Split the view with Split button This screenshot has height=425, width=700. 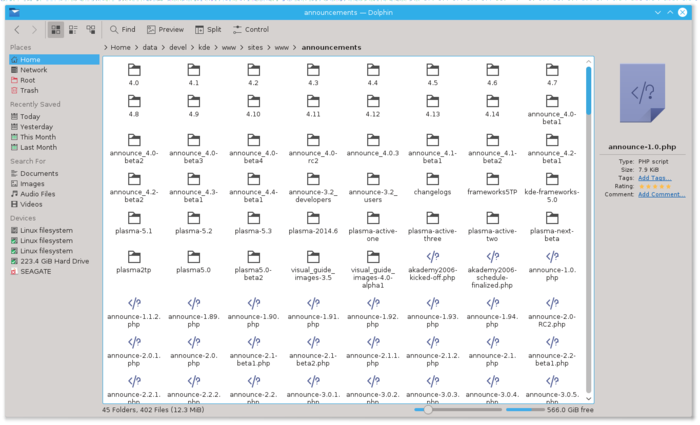[x=208, y=29]
